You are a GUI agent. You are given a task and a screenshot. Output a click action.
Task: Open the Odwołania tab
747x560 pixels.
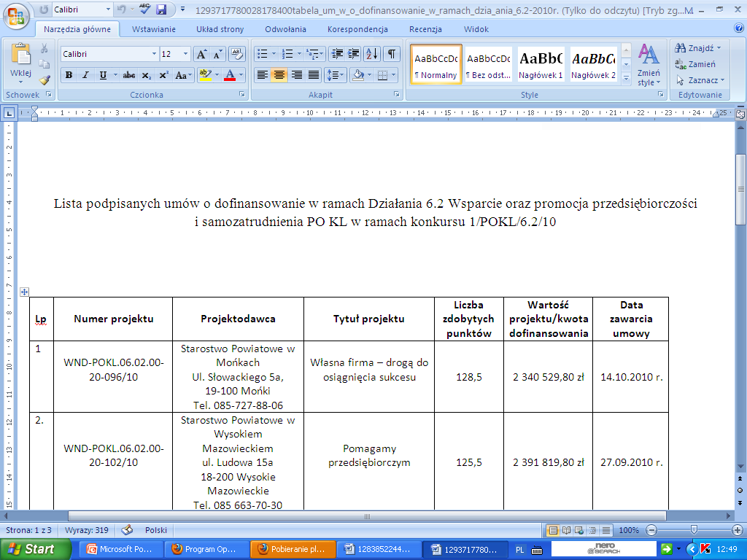(x=285, y=29)
